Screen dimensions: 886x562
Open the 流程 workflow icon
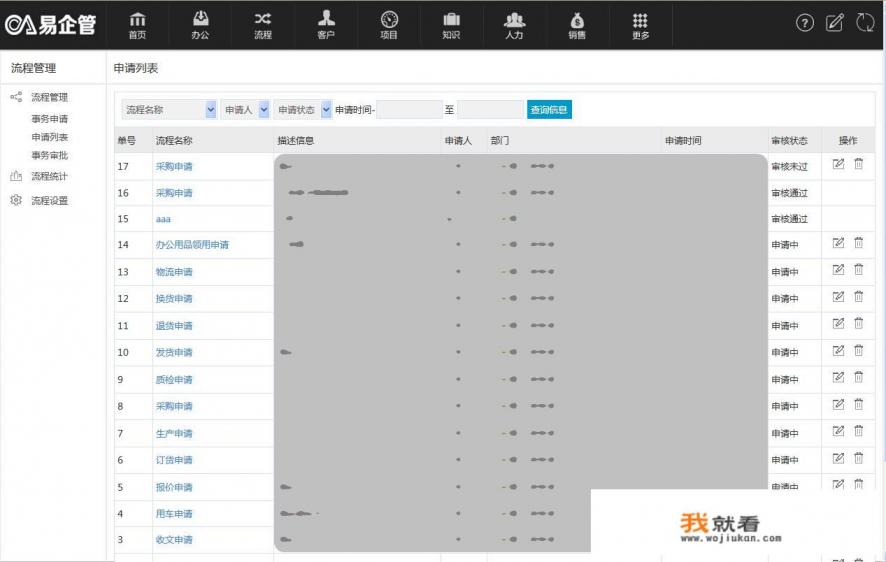tap(263, 25)
